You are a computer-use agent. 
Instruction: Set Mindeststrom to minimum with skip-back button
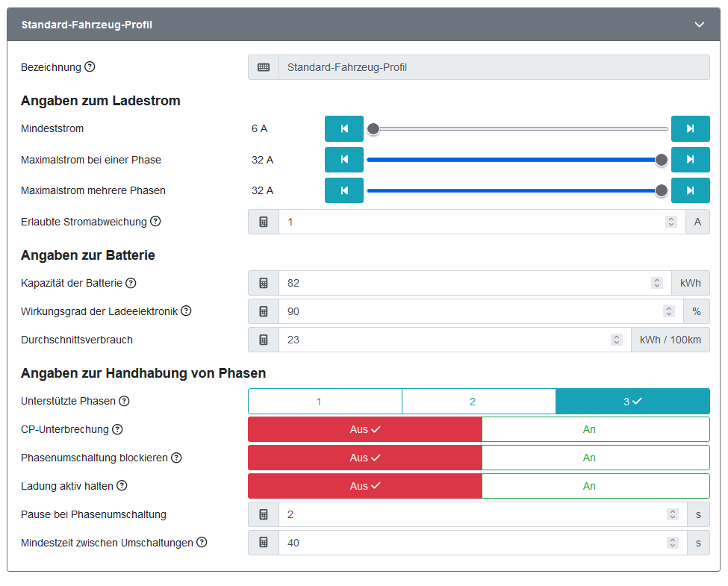(x=344, y=129)
